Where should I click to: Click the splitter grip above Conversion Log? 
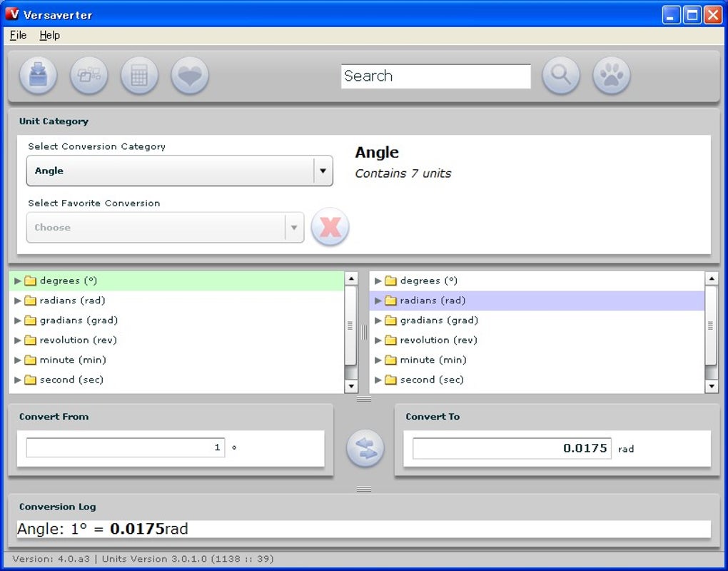(364, 489)
